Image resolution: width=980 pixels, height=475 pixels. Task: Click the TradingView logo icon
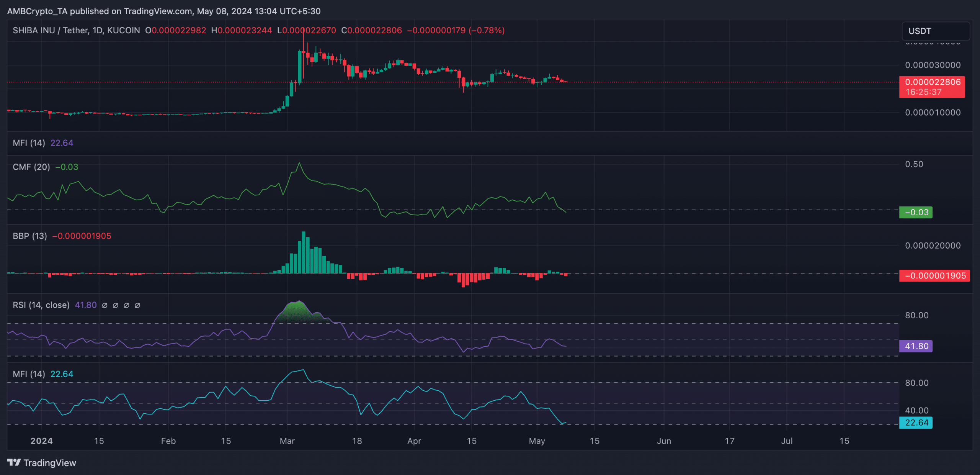tap(14, 462)
